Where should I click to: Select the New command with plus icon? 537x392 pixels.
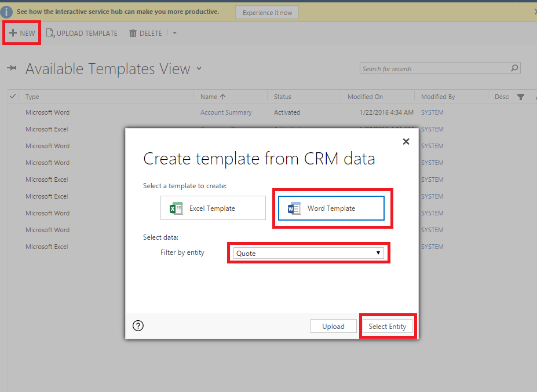(x=21, y=32)
